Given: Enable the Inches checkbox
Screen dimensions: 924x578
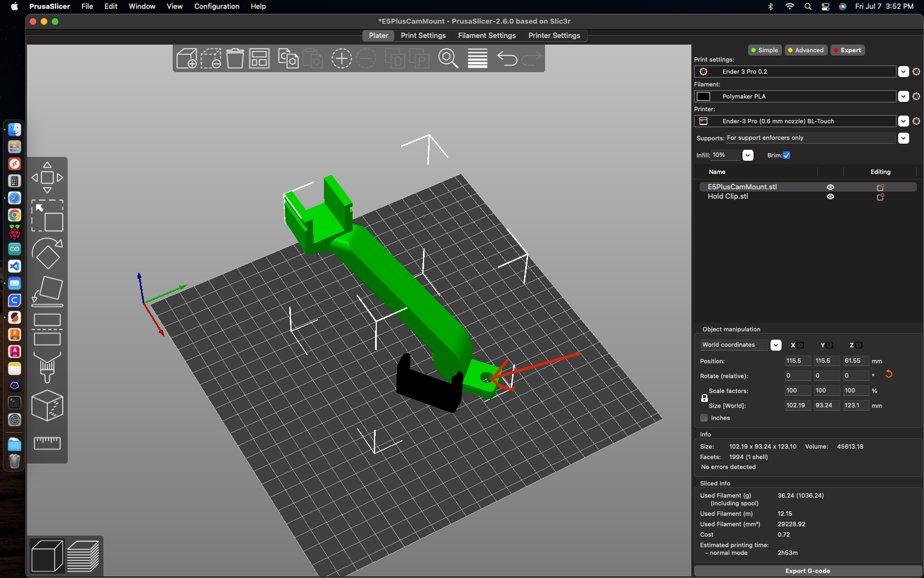Looking at the screenshot, I should 703,418.
